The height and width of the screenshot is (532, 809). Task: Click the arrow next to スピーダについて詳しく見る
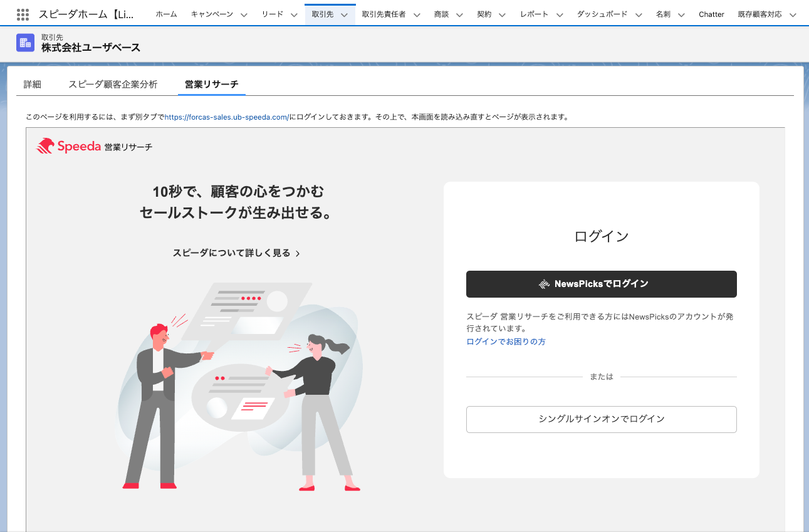(298, 254)
